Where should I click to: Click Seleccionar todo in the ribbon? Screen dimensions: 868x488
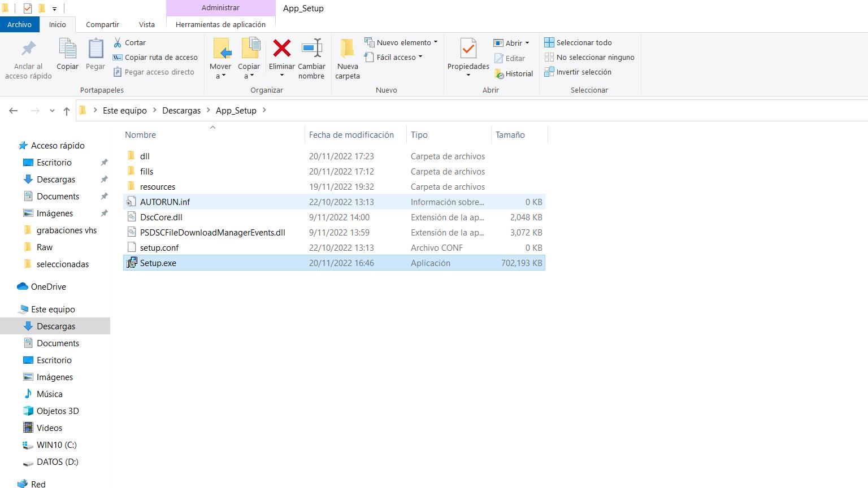click(x=578, y=42)
